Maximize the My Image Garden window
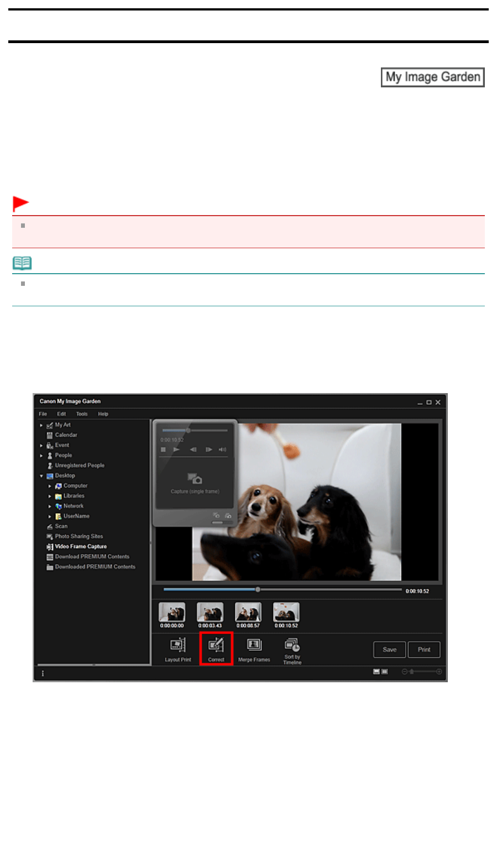497x868 pixels. coord(428,402)
